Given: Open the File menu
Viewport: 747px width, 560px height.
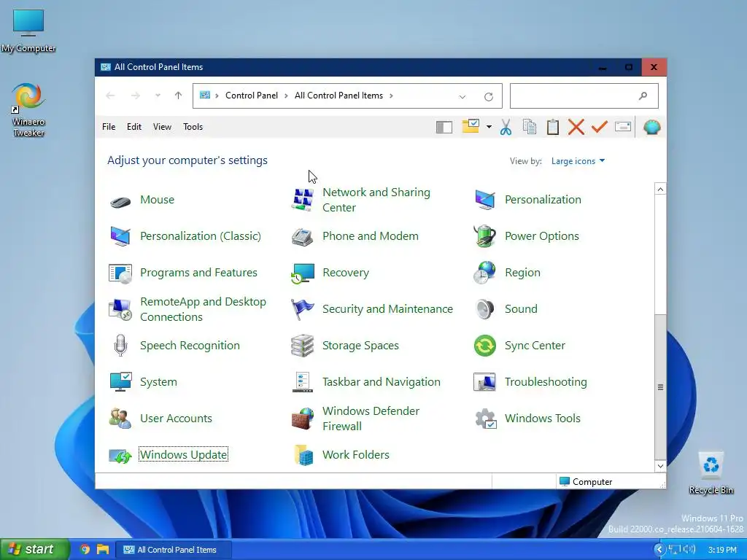Looking at the screenshot, I should pyautogui.click(x=109, y=127).
